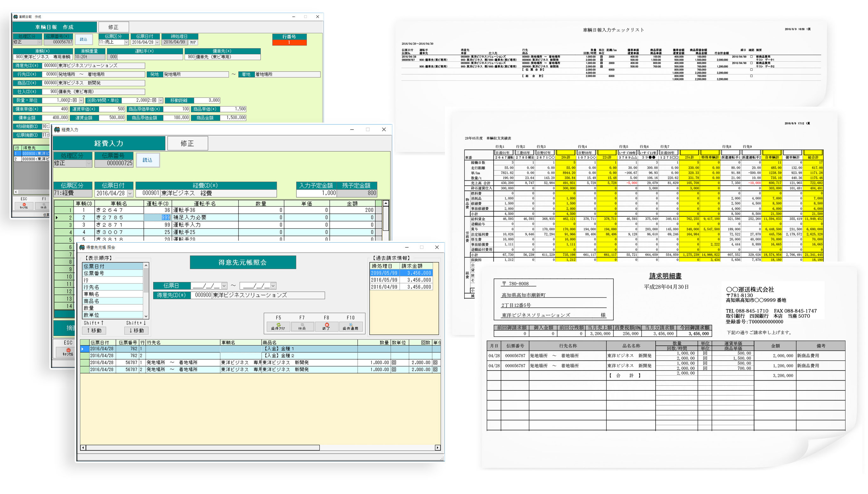This screenshot has height=494, width=868.
Task: Click up arrow of 表示順序 list scrollbar
Action: click(x=146, y=266)
